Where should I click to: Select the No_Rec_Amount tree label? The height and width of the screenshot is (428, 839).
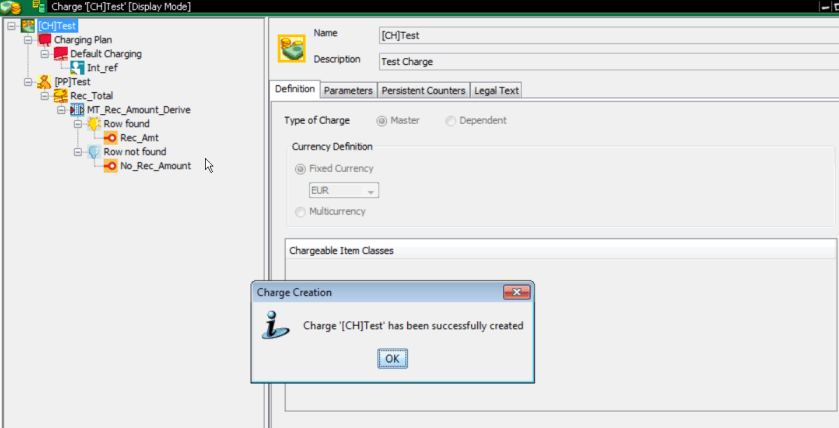155,166
